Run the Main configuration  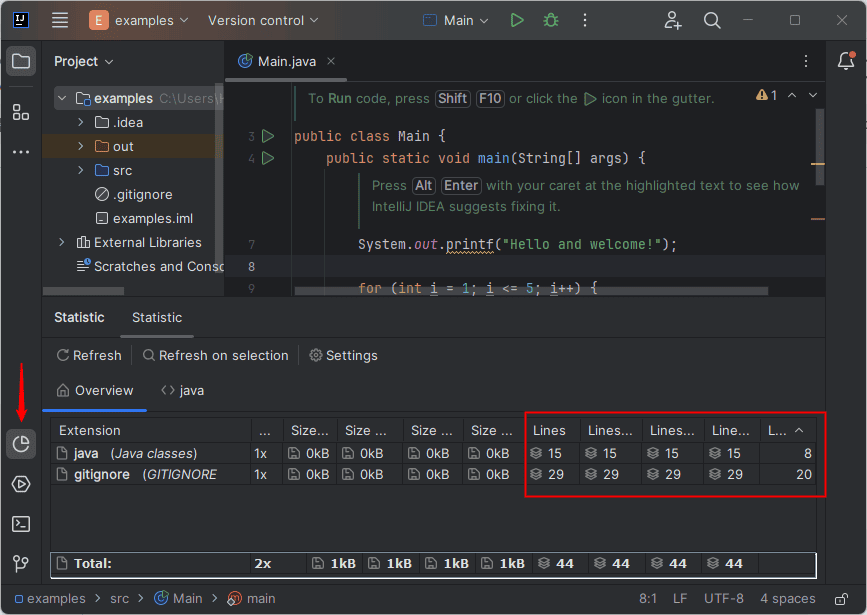click(x=516, y=20)
